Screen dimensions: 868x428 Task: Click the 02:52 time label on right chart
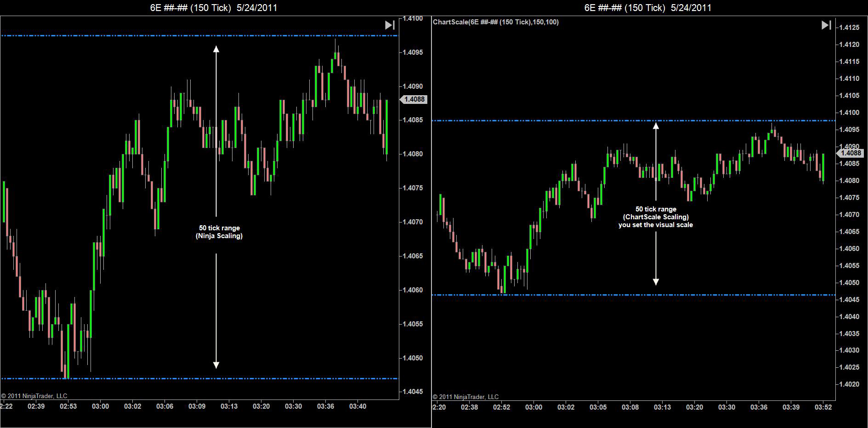(502, 407)
